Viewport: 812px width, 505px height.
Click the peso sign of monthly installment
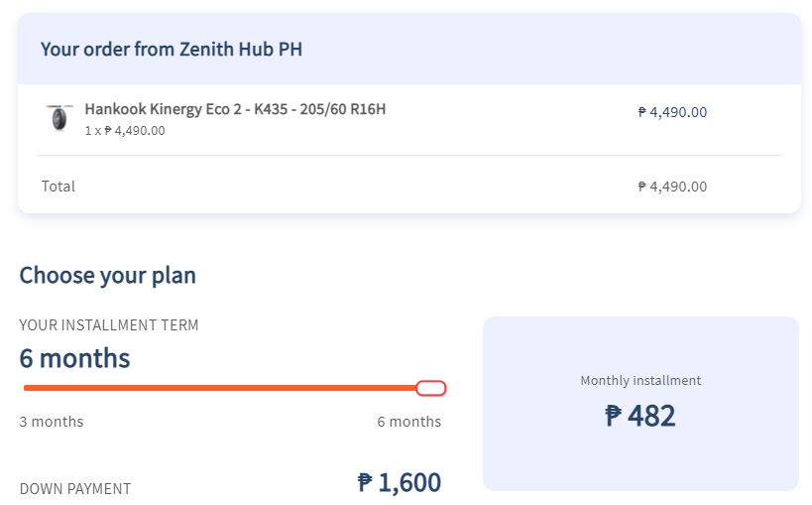point(614,416)
